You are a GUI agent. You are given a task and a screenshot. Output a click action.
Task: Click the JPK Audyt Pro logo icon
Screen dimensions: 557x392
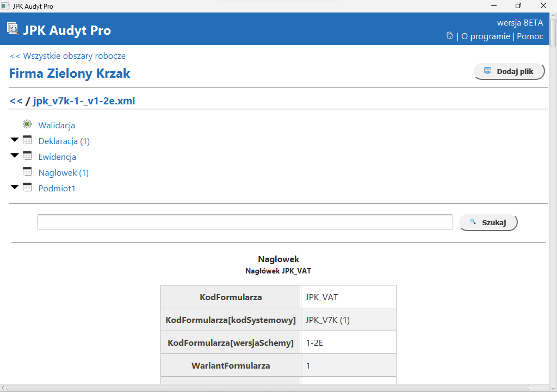point(13,28)
